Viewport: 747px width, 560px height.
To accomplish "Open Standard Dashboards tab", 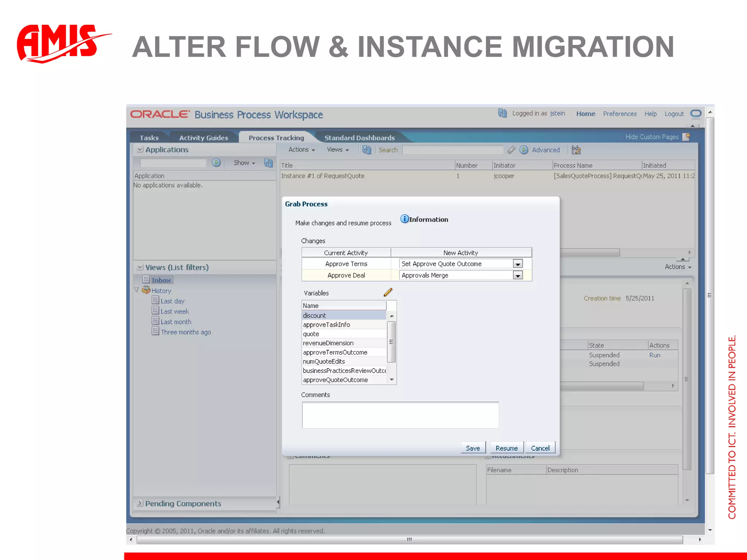I will pyautogui.click(x=360, y=138).
